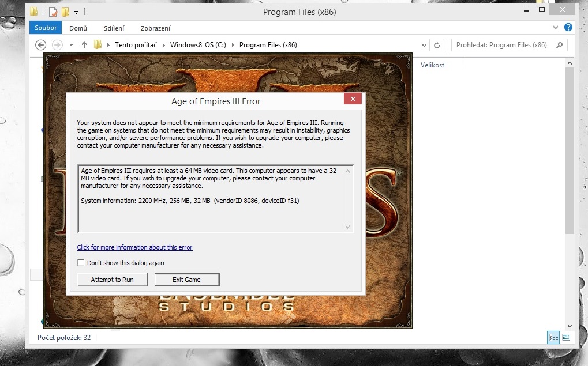588x366 pixels.
Task: Click Program Files (x86) breadcrumb segment
Action: [268, 45]
